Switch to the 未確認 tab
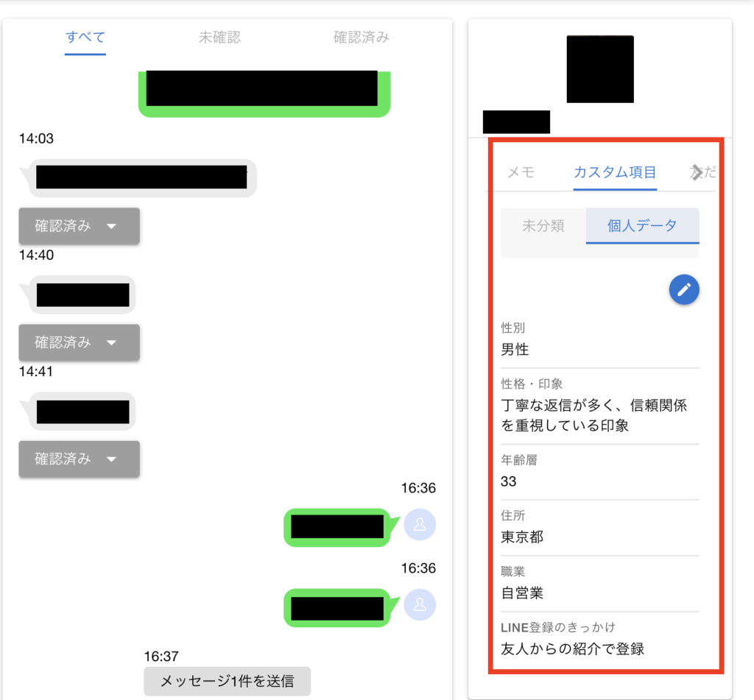Screen dimensions: 754x700 219,38
